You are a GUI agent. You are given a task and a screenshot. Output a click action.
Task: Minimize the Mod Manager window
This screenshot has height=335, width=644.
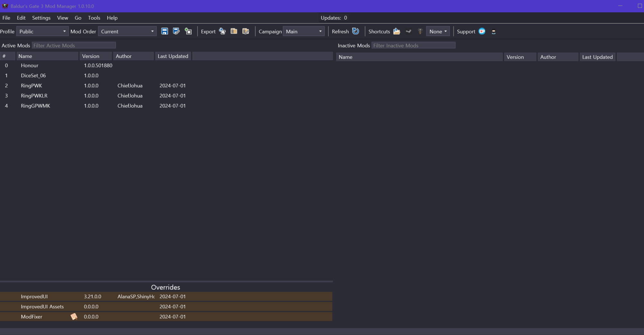point(620,6)
